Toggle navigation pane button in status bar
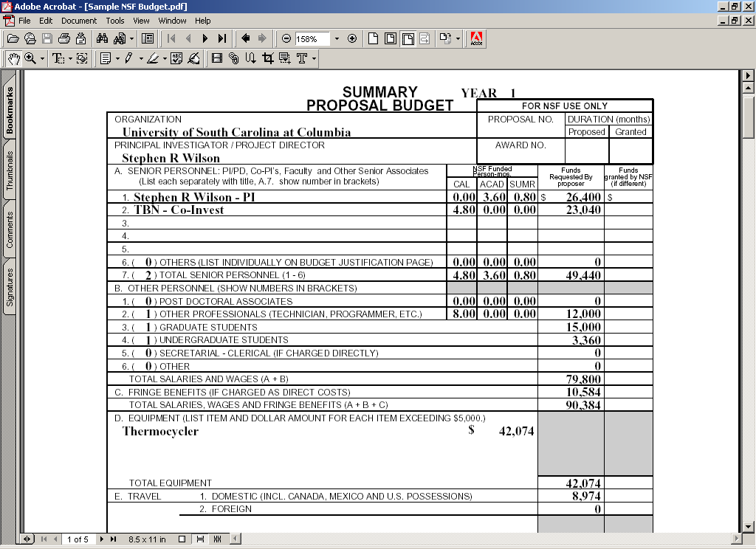Screen dimensions: 756x549 pos(27,539)
